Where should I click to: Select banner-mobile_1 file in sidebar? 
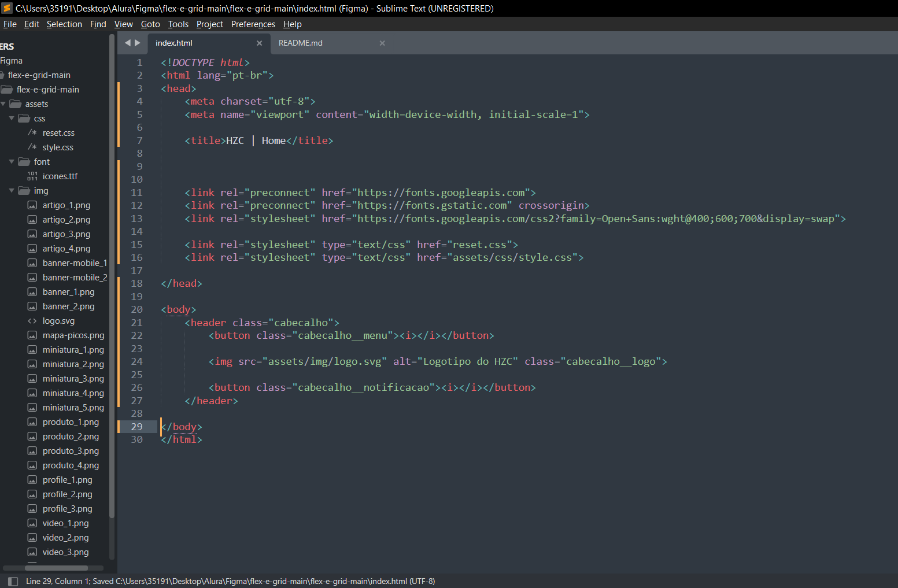click(75, 263)
